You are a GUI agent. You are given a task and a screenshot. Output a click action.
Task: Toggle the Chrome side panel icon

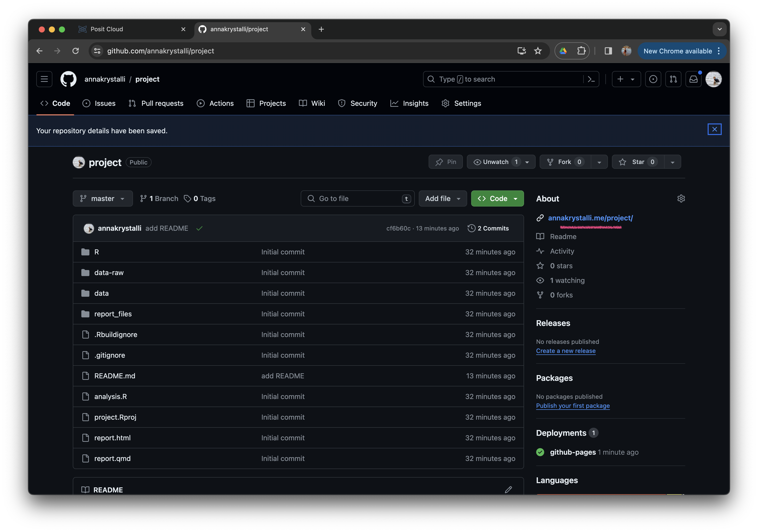[x=608, y=51]
